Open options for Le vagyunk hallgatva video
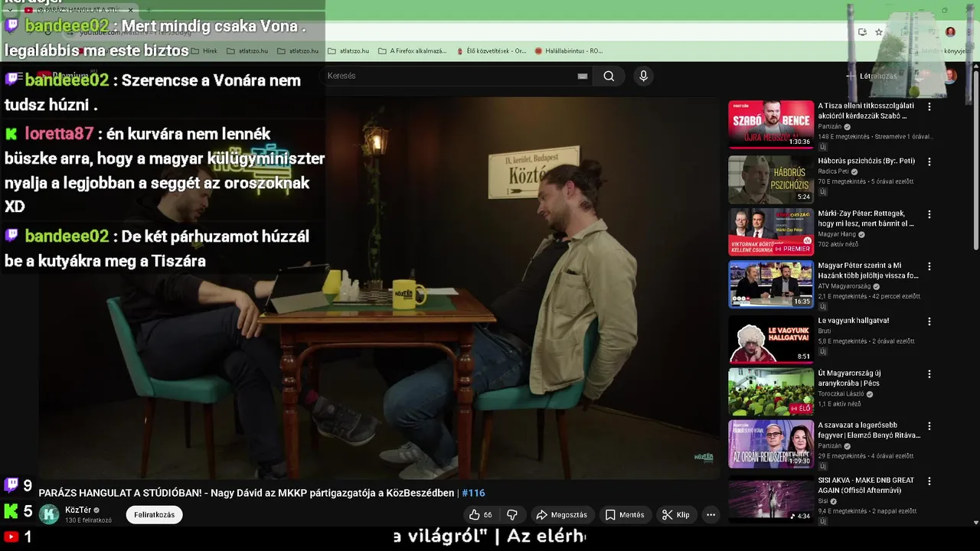The width and height of the screenshot is (980, 551). point(929,321)
